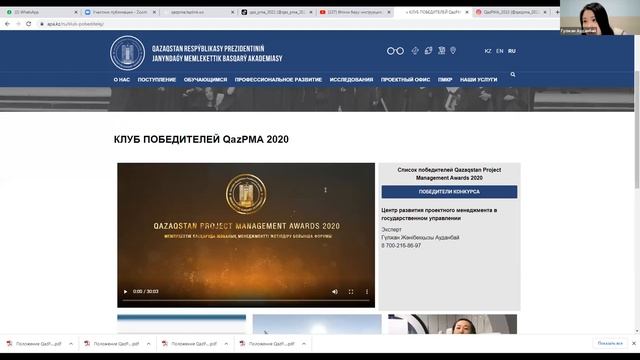640x360 pixels.
Task: Mute the video volume icon
Action: [x=335, y=291]
